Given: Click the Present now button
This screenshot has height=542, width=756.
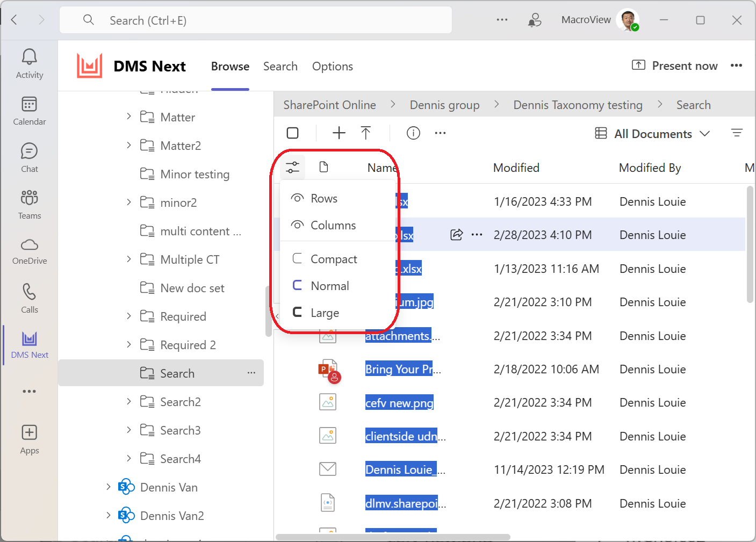Looking at the screenshot, I should pyautogui.click(x=674, y=66).
